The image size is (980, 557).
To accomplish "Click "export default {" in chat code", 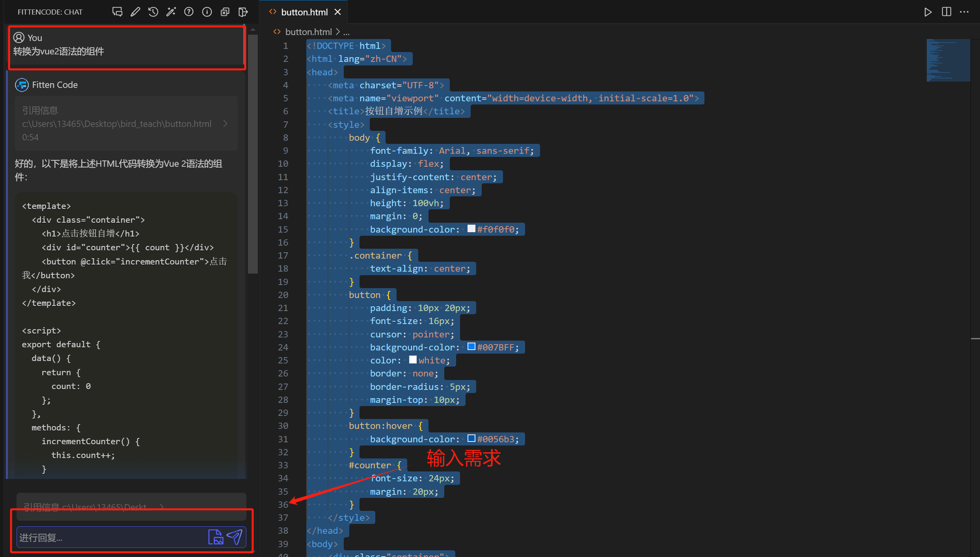I will tap(61, 345).
